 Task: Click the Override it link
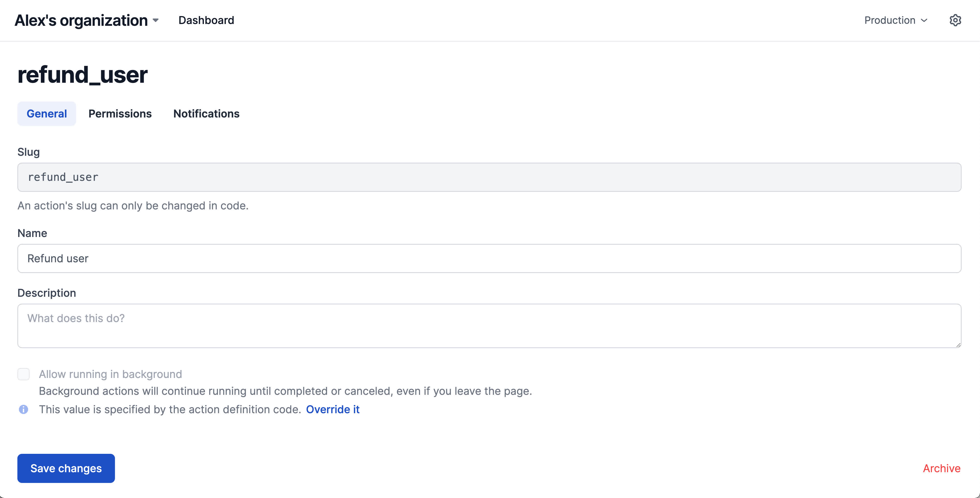click(333, 409)
